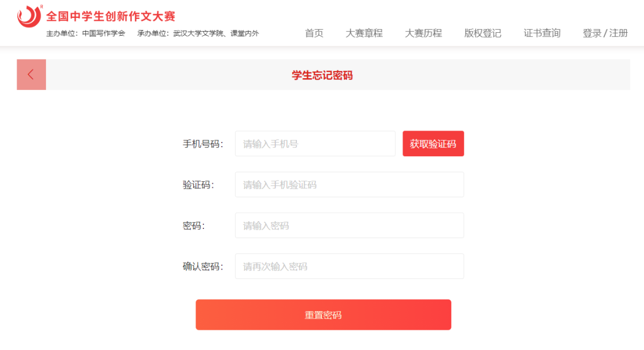Click the 登录 / 注册 link
The height and width of the screenshot is (350, 644).
[605, 33]
